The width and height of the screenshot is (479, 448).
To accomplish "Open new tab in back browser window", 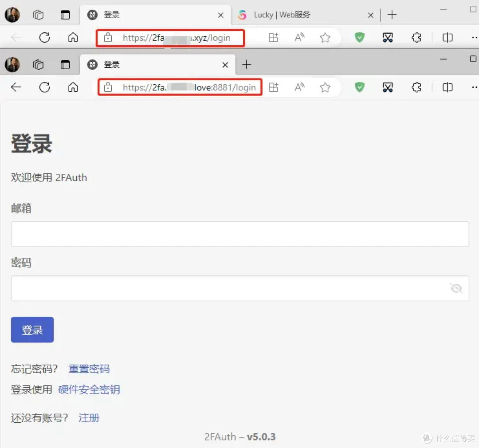I will (392, 15).
